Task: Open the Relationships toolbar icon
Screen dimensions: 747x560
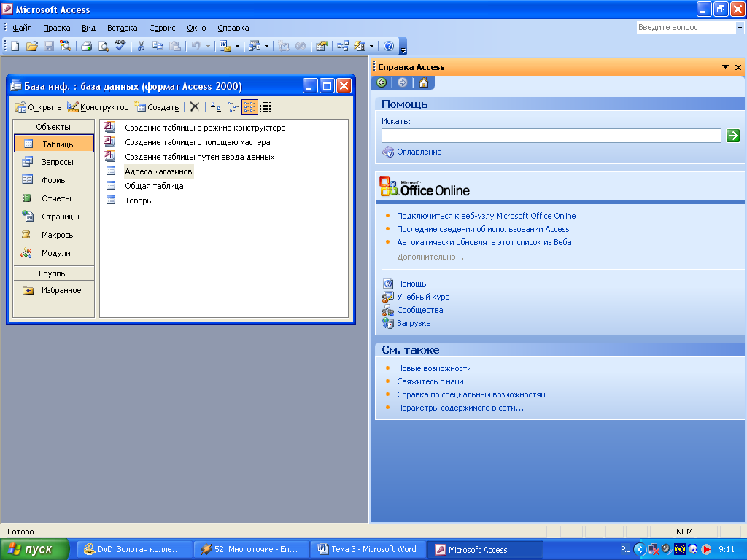Action: (343, 46)
